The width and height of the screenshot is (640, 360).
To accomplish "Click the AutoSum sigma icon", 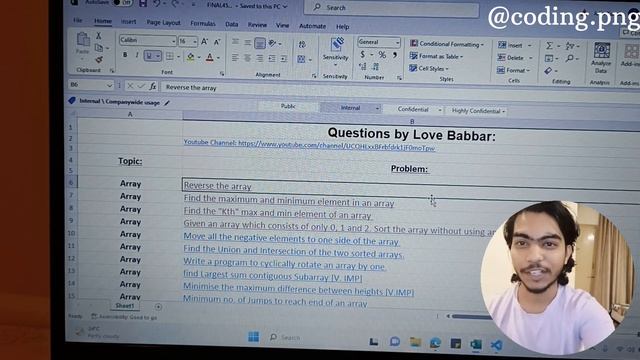I will (x=549, y=46).
